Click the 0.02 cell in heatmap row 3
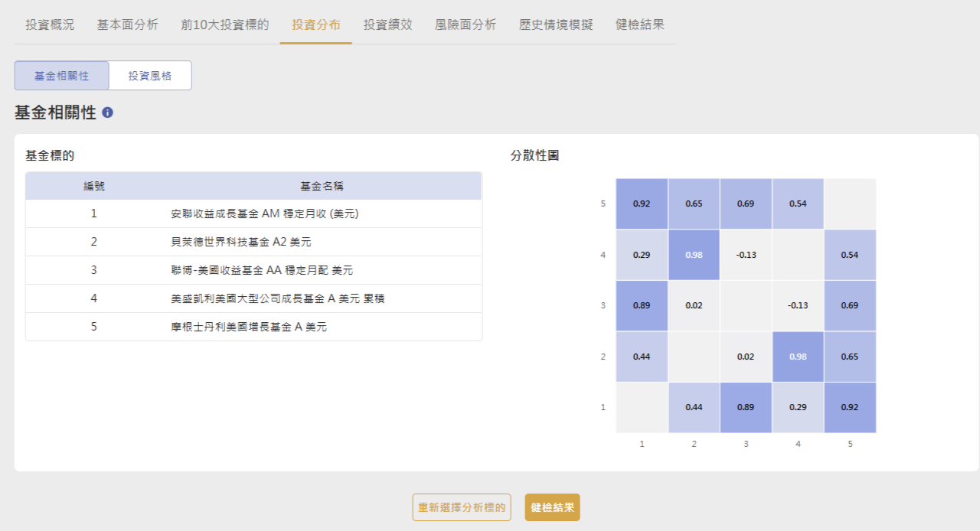 click(694, 306)
